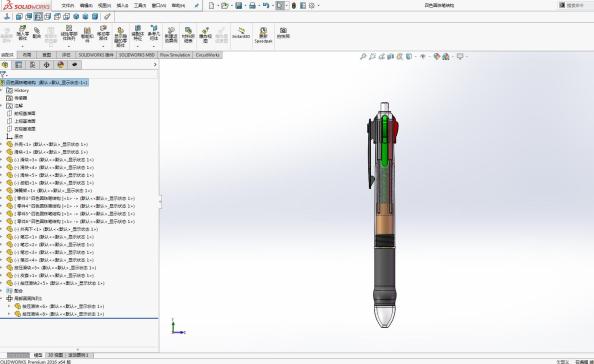Viewport: 594px width, 364px height.
Task: Open View Settings monitor icon
Action: point(460,56)
